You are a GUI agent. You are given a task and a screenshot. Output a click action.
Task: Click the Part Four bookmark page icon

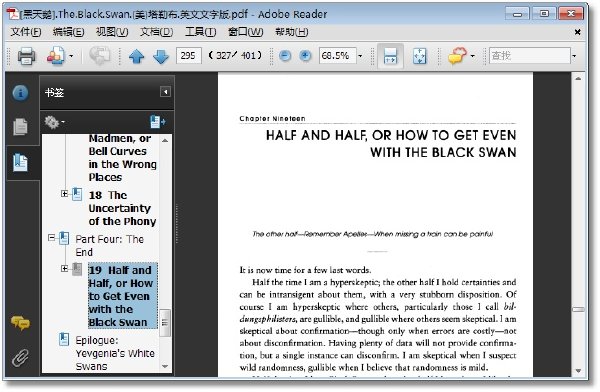coord(64,238)
